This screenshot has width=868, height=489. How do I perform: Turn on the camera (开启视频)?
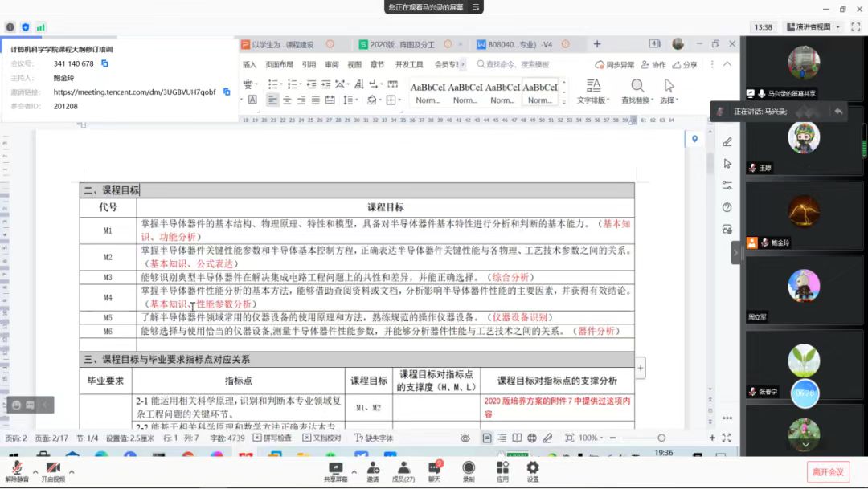53,471
